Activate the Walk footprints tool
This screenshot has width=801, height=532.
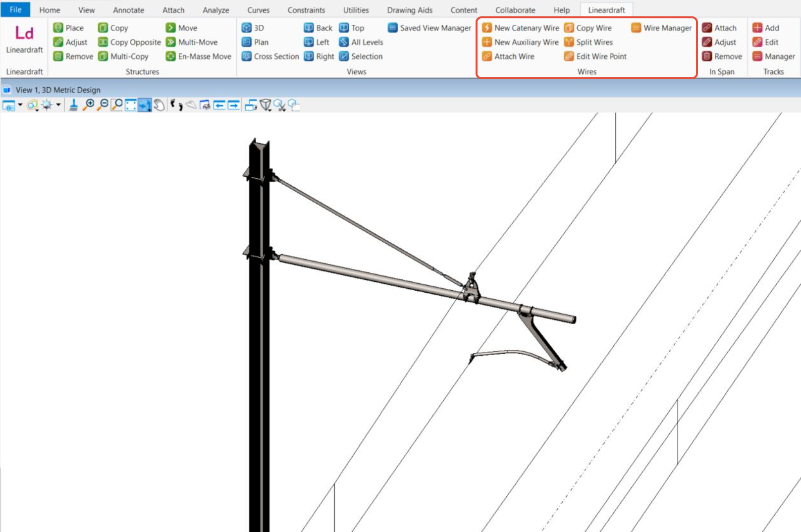tap(176, 105)
